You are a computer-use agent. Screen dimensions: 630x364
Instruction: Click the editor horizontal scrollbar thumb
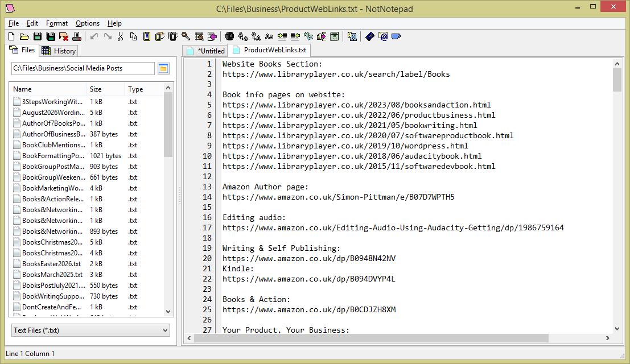tap(371, 338)
